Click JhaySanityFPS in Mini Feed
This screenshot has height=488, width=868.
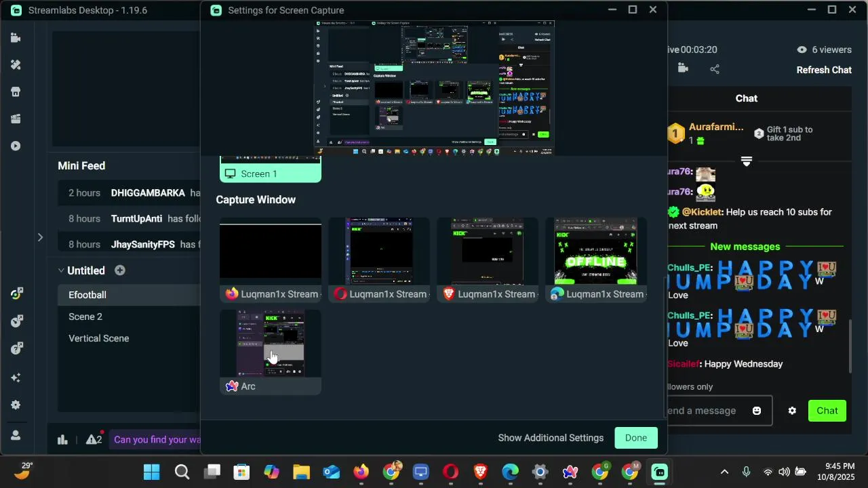coord(143,245)
